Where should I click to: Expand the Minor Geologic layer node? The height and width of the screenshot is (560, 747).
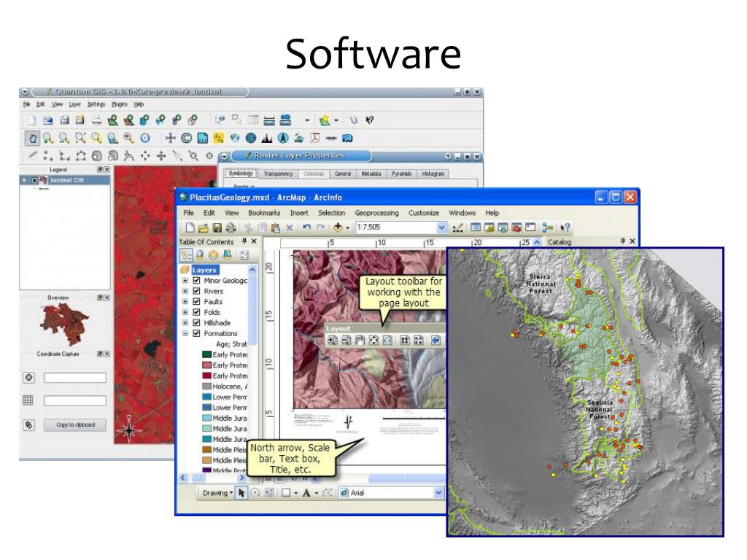[x=185, y=281]
